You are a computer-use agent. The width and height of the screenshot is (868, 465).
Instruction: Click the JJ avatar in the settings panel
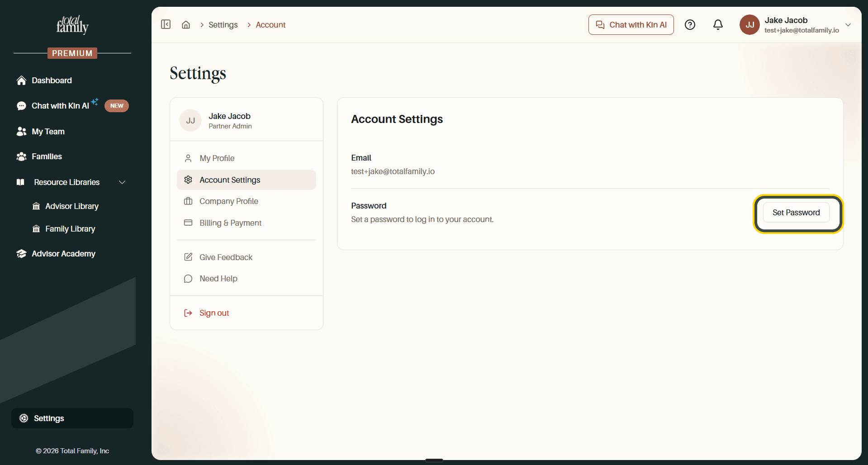point(190,120)
